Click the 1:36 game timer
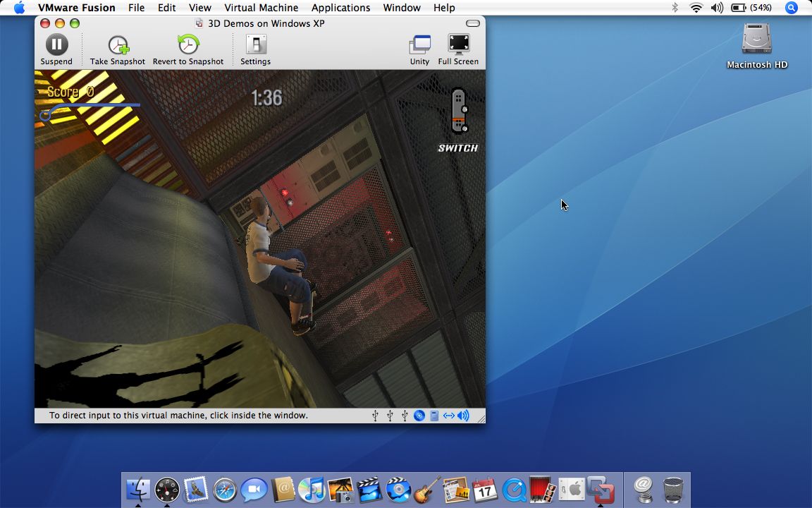 pos(266,97)
